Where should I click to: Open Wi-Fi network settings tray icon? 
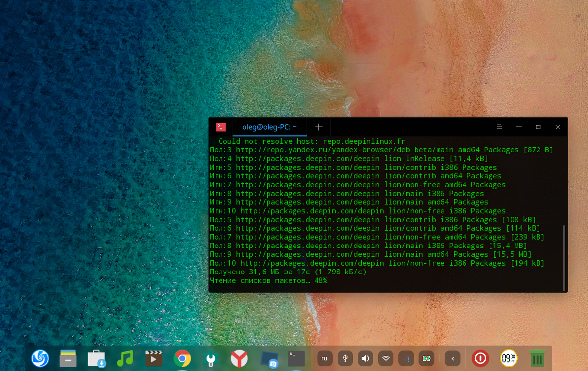pyautogui.click(x=386, y=359)
